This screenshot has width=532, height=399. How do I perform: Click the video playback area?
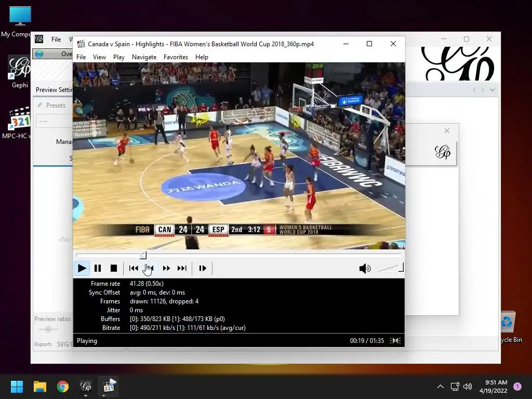click(x=239, y=156)
